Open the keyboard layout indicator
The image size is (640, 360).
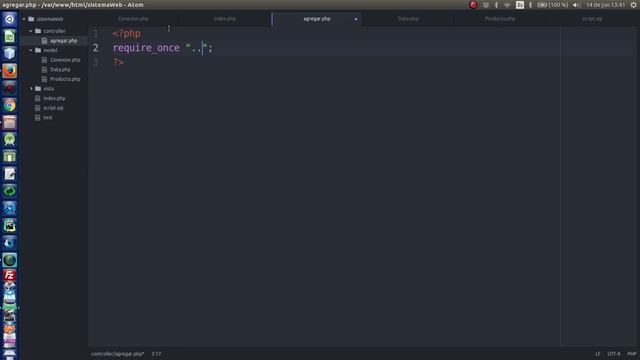[520, 5]
